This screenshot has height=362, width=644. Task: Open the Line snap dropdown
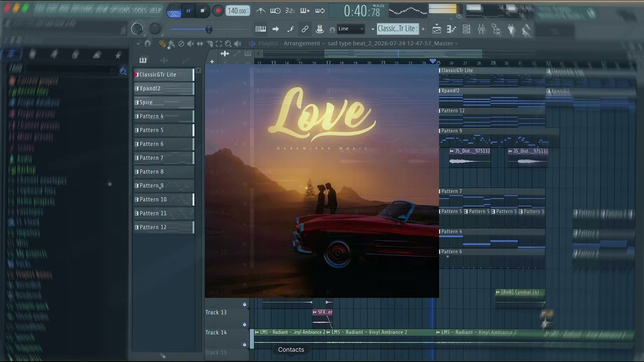point(351,29)
